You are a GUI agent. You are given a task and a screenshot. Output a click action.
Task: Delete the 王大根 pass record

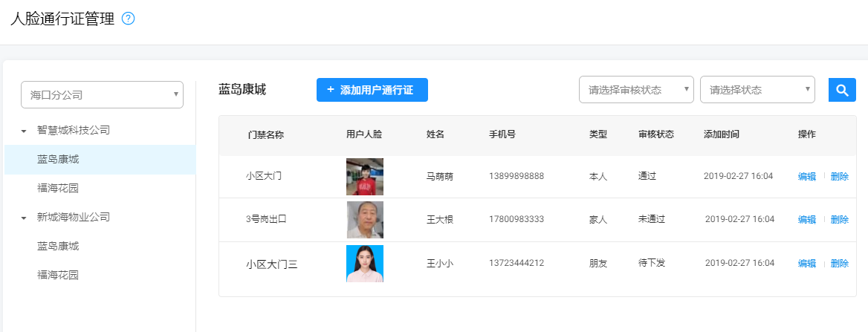pyautogui.click(x=839, y=220)
